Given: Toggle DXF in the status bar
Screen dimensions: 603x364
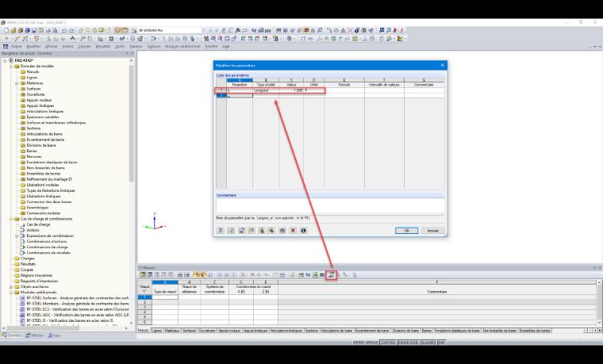Looking at the screenshot, I should tap(441, 343).
